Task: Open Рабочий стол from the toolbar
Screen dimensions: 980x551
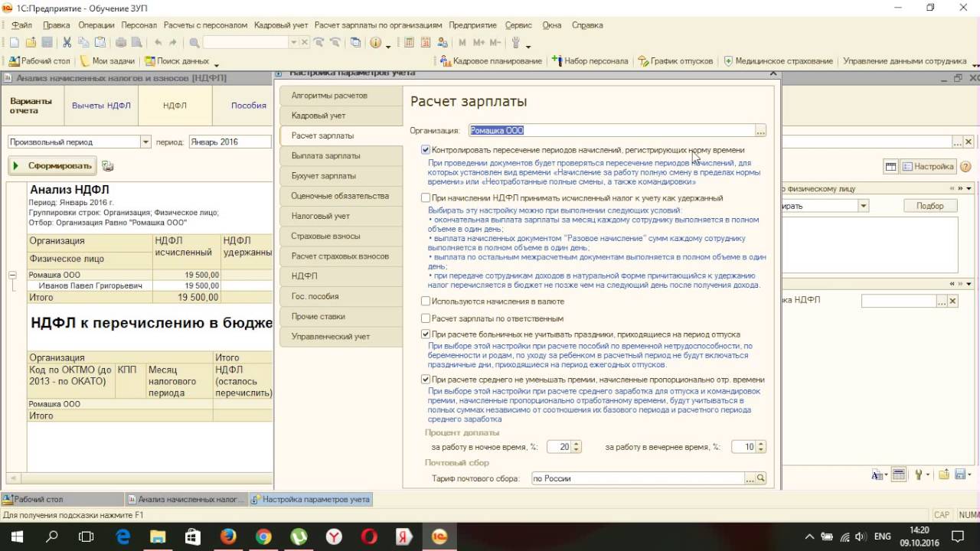Action: 40,61
